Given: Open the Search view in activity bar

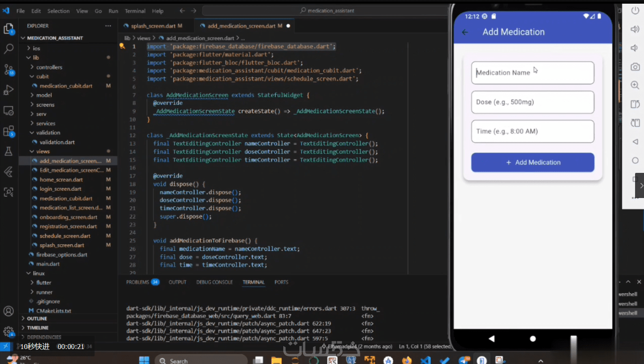Looking at the screenshot, I should click(9, 49).
